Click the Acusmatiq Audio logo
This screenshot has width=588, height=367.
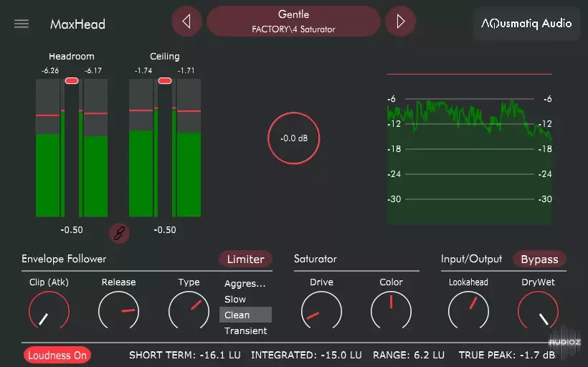click(x=526, y=23)
